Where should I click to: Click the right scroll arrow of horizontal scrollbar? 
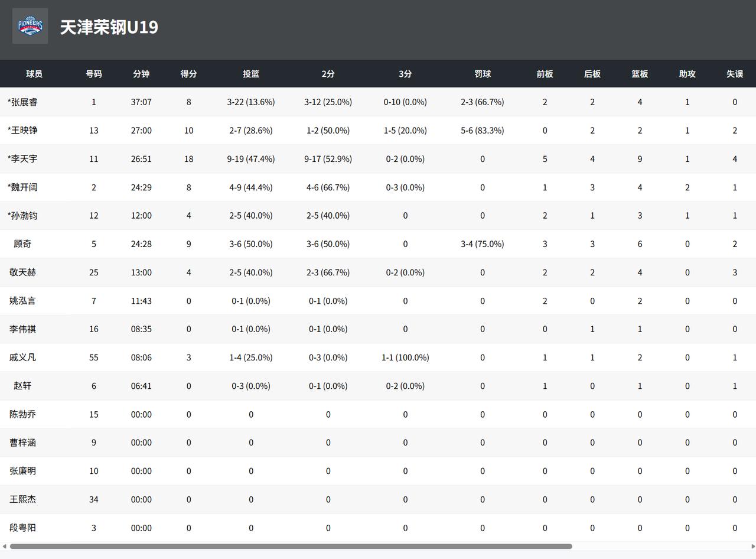752,547
